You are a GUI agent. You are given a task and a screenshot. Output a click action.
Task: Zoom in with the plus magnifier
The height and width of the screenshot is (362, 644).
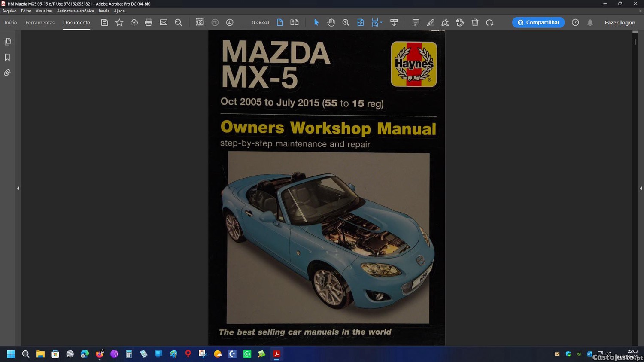click(x=346, y=22)
